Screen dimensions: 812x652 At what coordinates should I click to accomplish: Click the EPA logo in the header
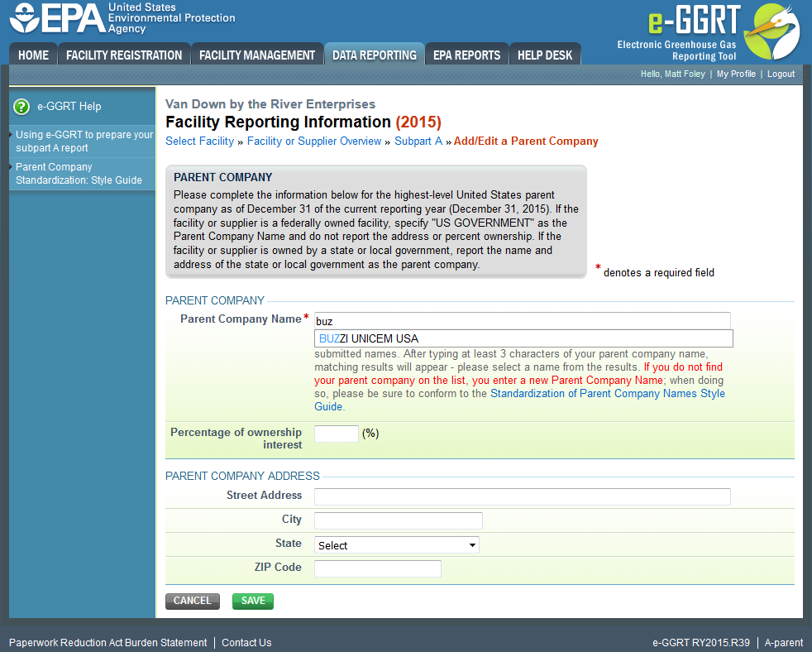tap(122, 18)
